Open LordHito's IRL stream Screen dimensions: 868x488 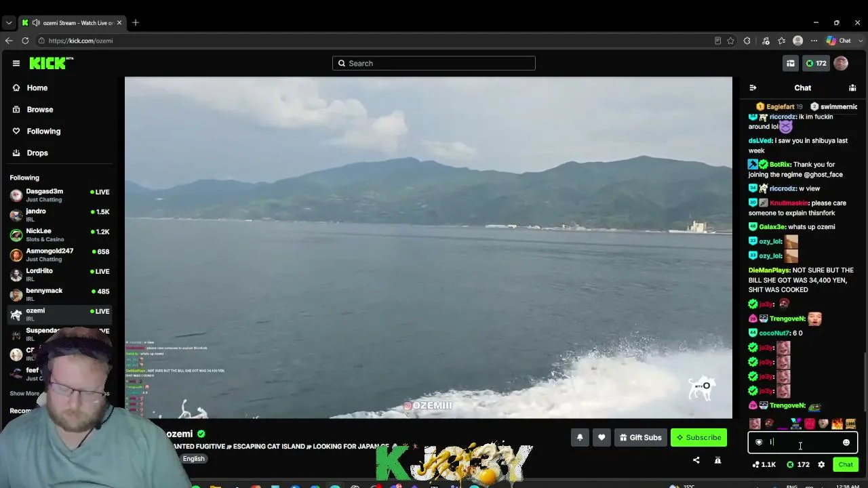[60, 274]
